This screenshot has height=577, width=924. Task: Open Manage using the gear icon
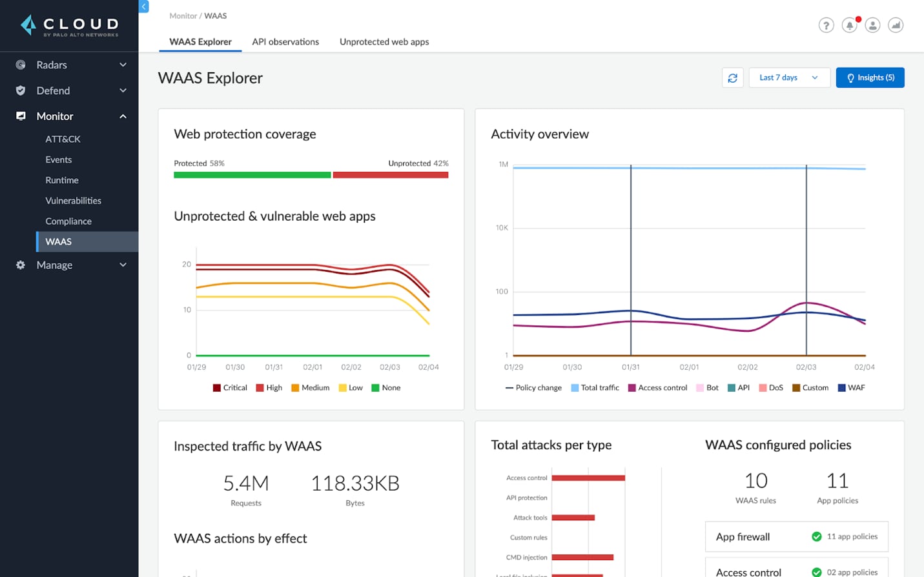click(21, 265)
